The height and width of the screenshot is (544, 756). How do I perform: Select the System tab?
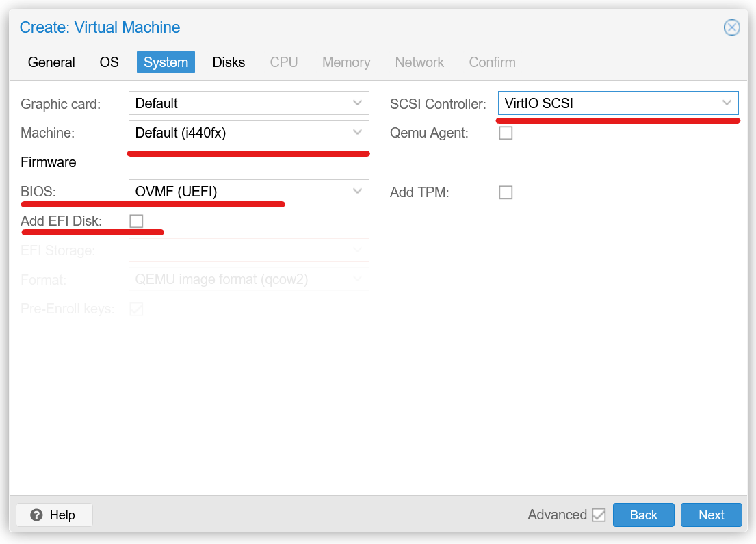[166, 62]
